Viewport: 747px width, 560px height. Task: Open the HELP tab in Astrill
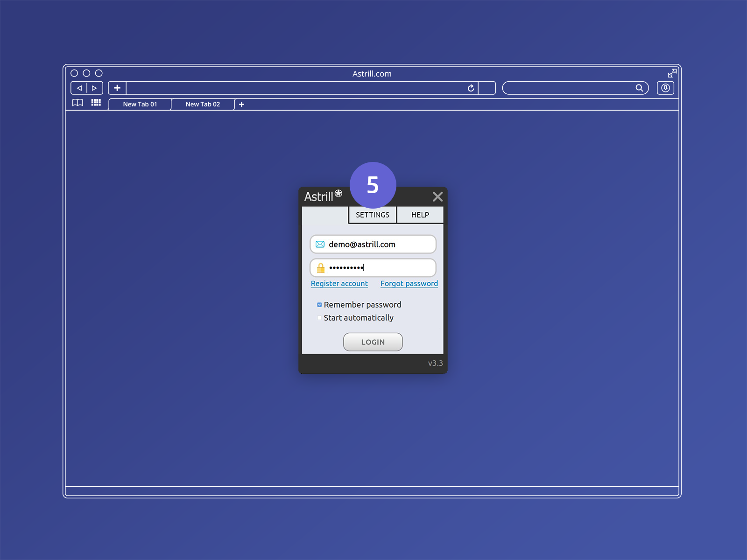point(420,215)
